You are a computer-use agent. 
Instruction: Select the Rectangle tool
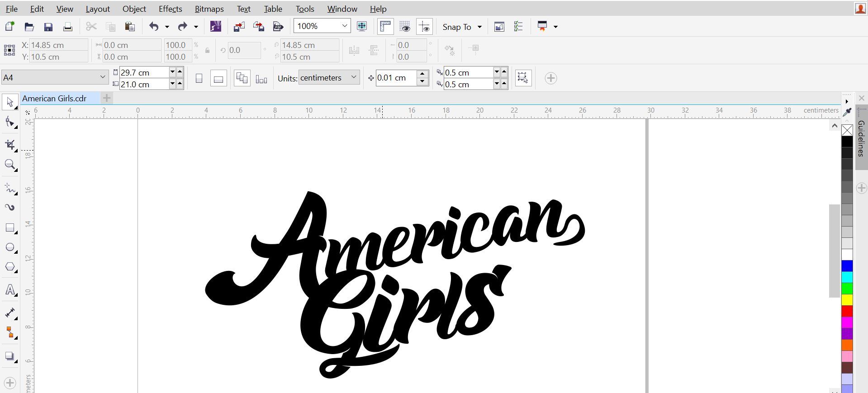(x=10, y=228)
